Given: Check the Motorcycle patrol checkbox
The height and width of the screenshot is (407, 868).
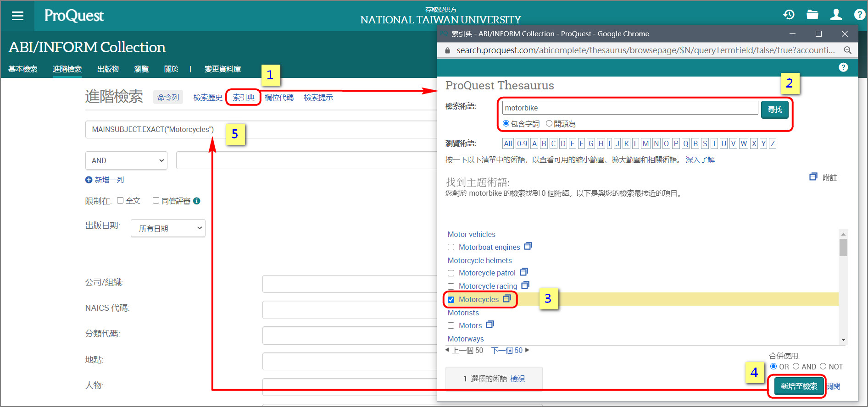Looking at the screenshot, I should 451,273.
